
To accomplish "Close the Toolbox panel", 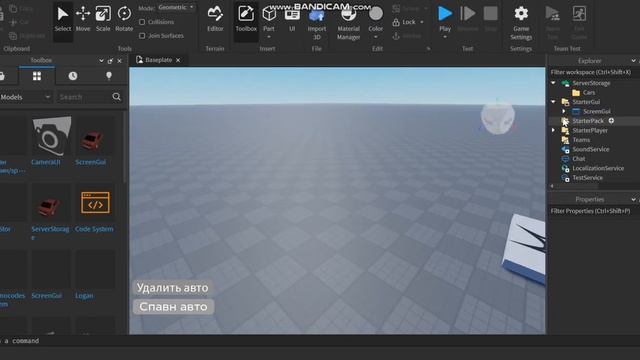I will coord(120,61).
